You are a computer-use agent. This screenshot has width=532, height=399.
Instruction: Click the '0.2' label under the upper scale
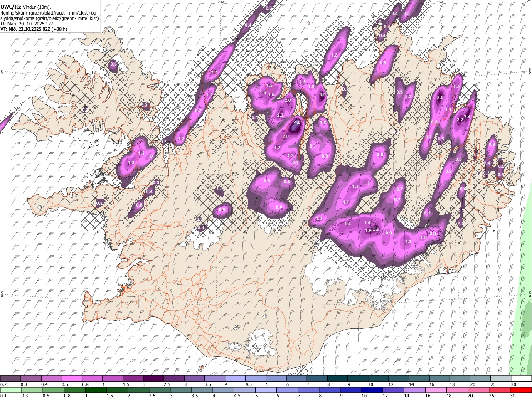tap(3, 384)
